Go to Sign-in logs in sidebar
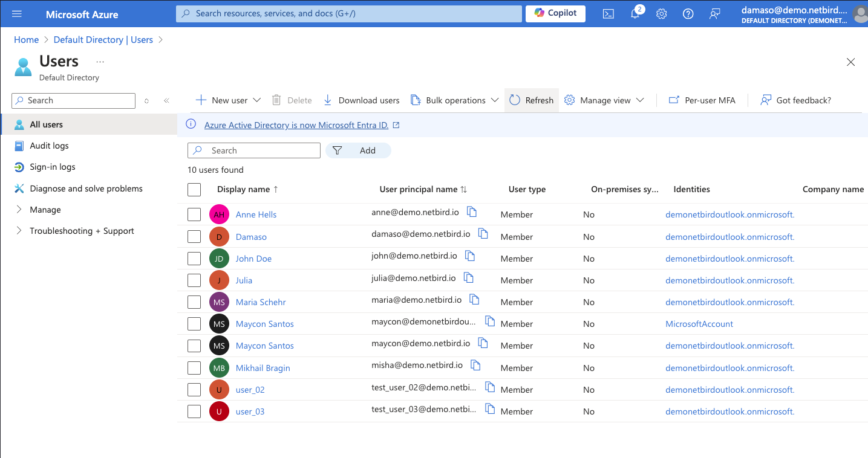 click(53, 167)
